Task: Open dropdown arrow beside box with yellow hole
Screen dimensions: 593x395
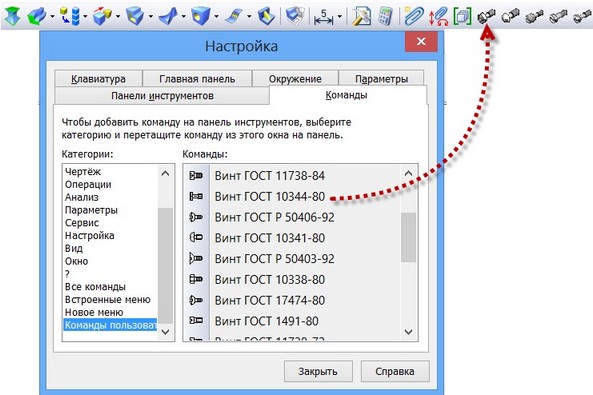Action: point(216,17)
